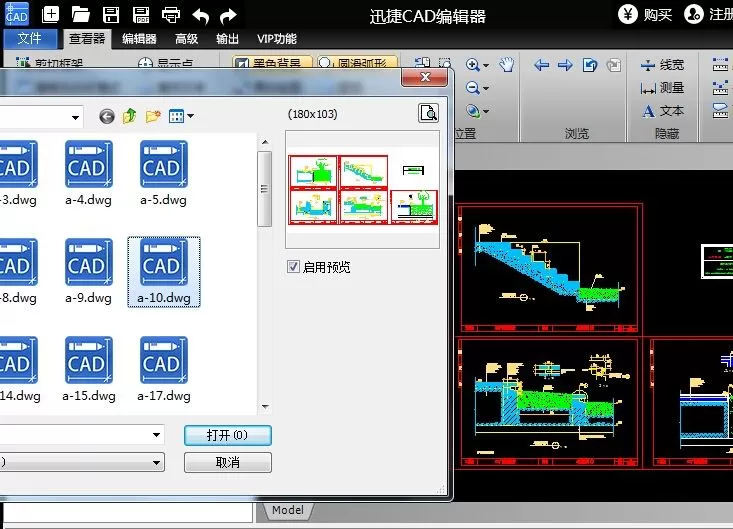The height and width of the screenshot is (529, 733).
Task: Toggle the 圆滑弧形 option
Action: [x=357, y=63]
